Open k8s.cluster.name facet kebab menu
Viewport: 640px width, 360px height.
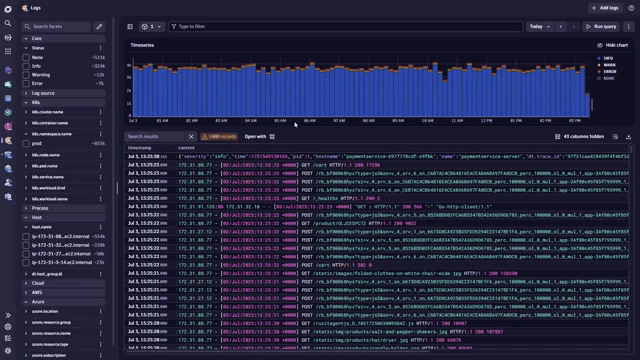100,112
